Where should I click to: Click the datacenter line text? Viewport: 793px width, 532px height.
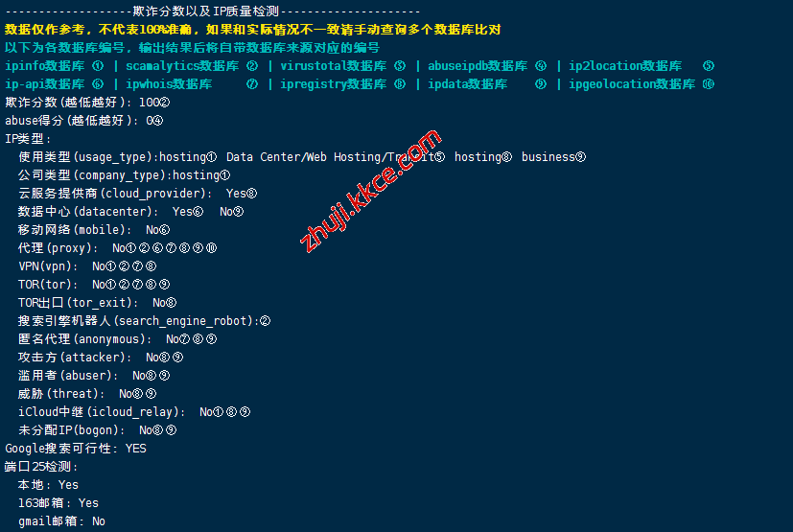(131, 212)
